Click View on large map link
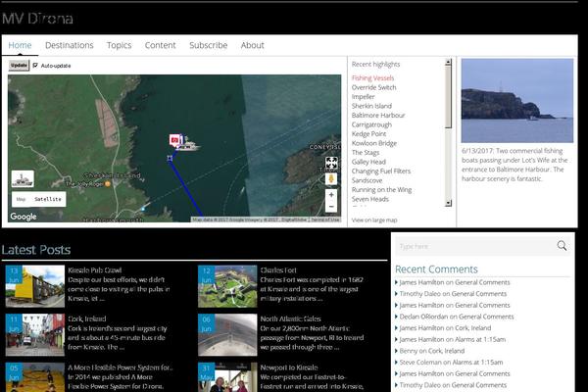Screen dimensions: 588x392 coord(374,220)
